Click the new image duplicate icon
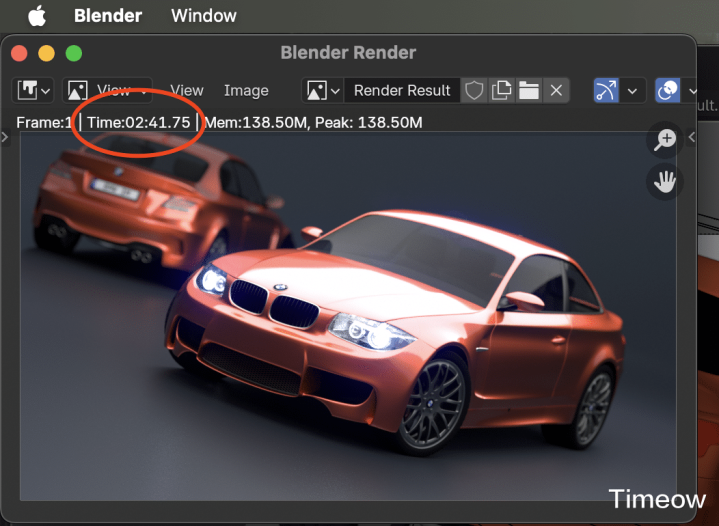Viewport: 719px width, 526px height. [501, 90]
